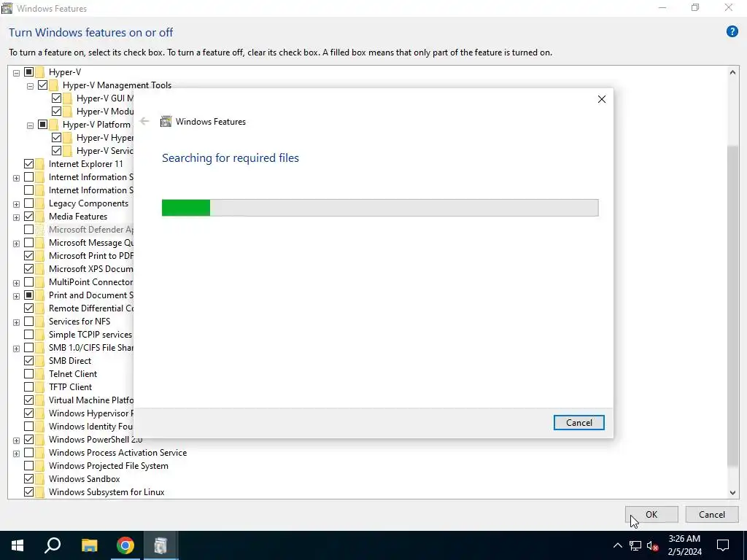The width and height of the screenshot is (747, 560).
Task: Open taskbar search
Action: click(53, 545)
